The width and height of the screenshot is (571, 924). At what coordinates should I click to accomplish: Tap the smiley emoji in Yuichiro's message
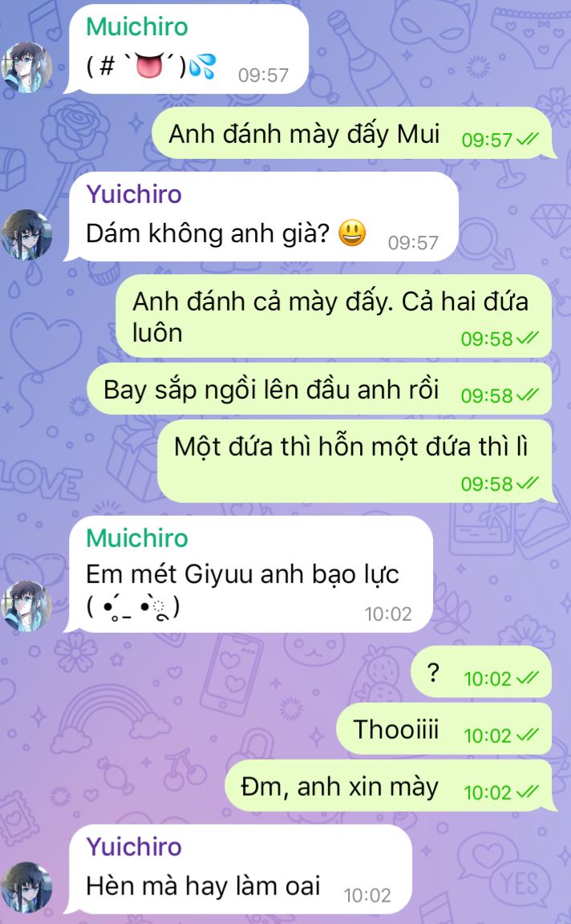pos(352,233)
